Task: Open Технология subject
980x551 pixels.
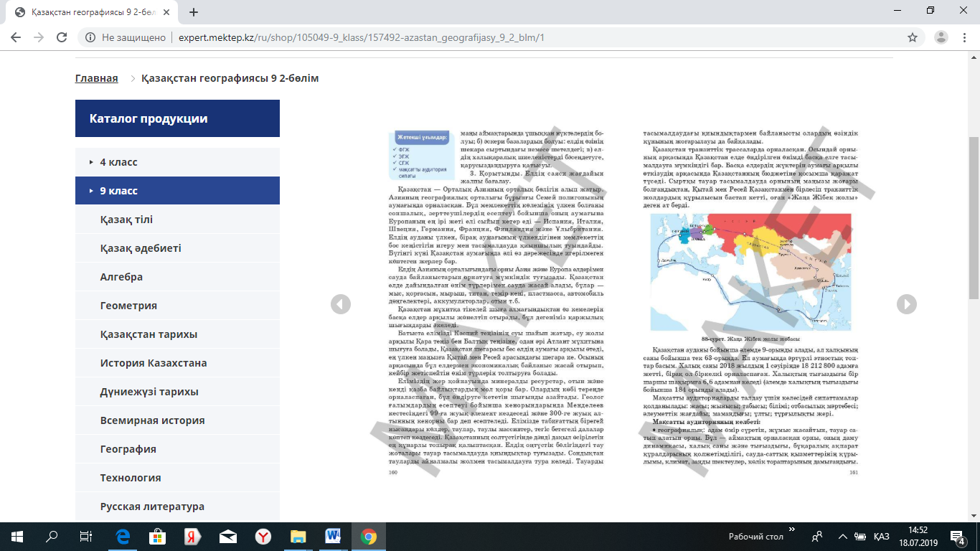Action: (177, 478)
